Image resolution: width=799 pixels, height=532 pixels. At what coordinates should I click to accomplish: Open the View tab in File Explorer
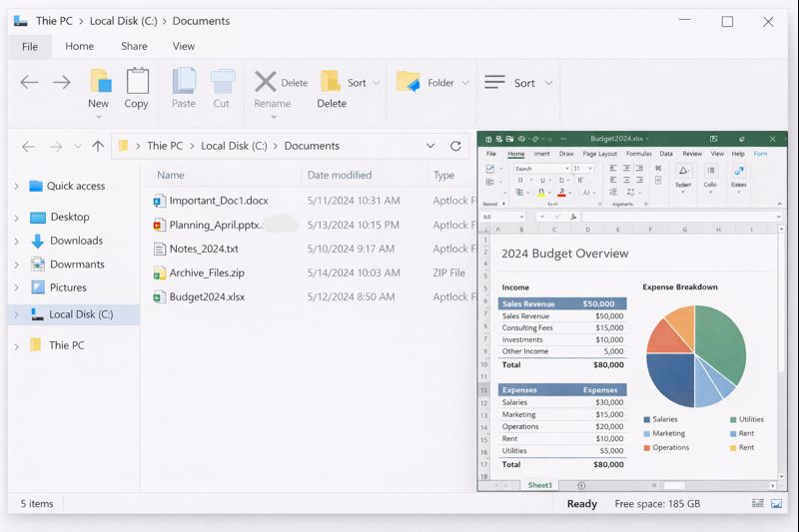click(x=184, y=46)
